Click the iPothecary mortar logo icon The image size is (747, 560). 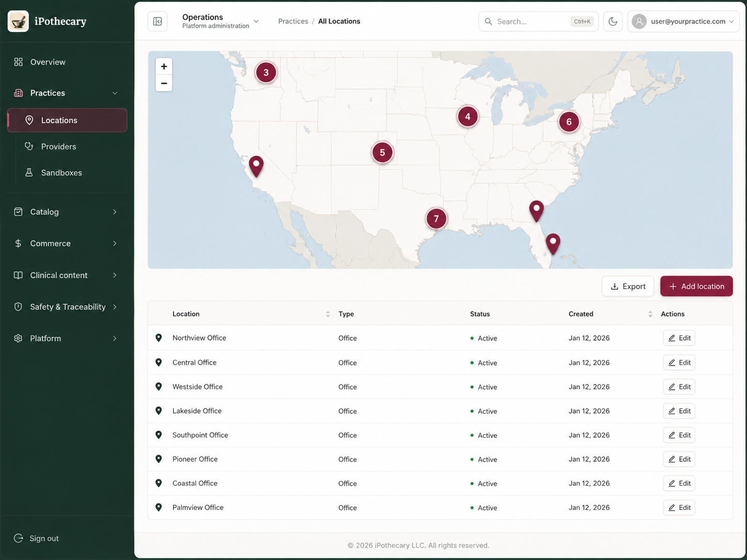pos(18,21)
